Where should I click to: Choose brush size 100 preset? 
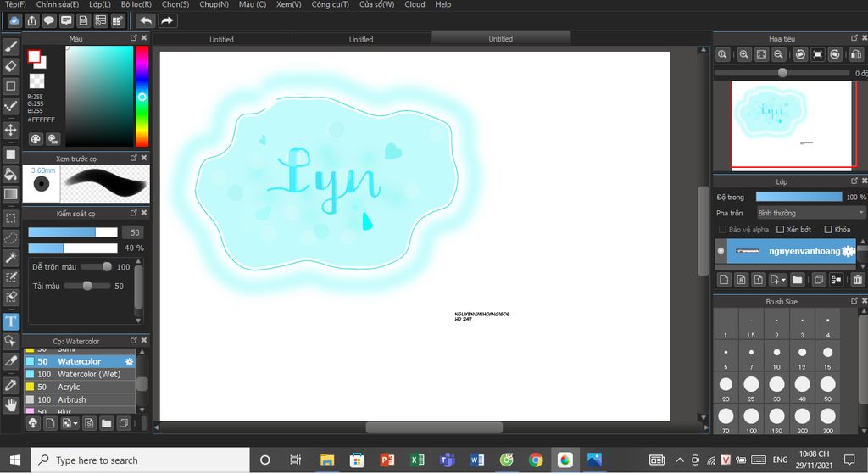click(x=751, y=421)
